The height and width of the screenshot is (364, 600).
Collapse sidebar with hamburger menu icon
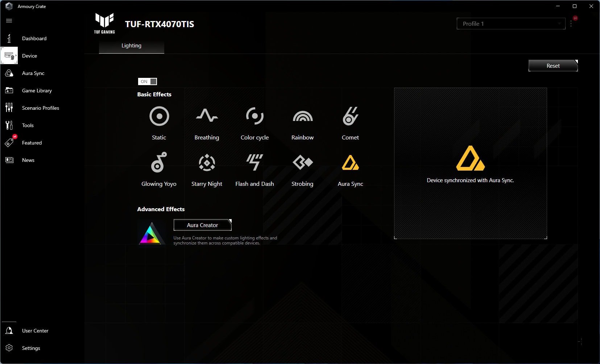9,21
